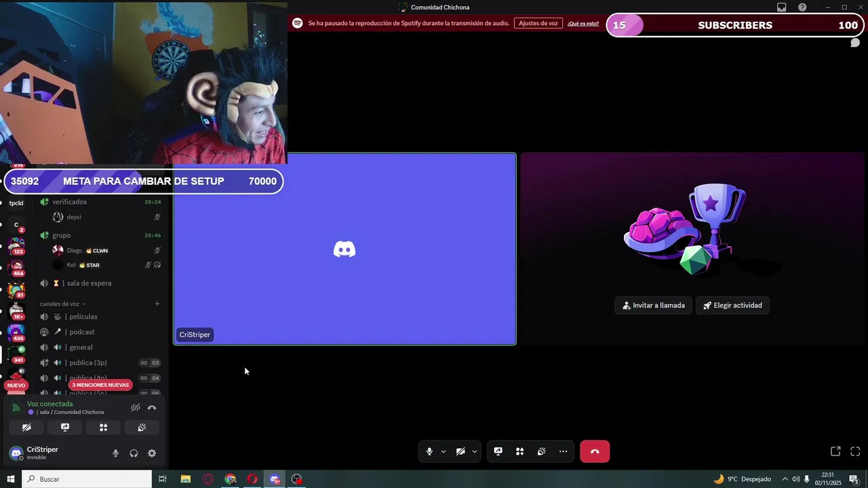Join the verificados voice channel
Screen dimensions: 868x488
100,202
